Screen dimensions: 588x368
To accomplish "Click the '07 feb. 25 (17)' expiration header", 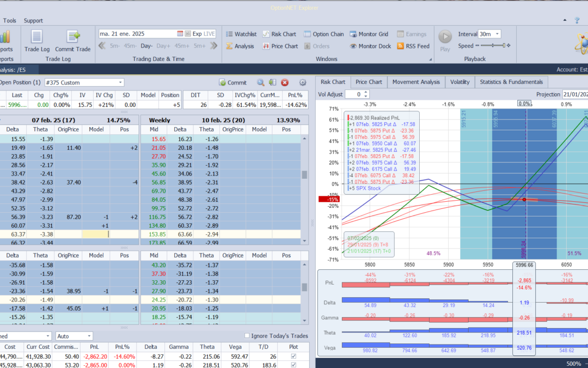I will [x=53, y=120].
